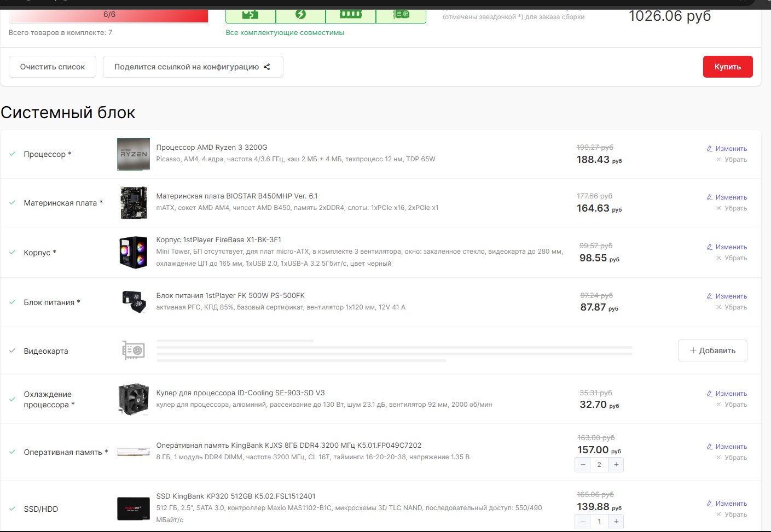771x532 pixels.
Task: Open the Оперативная память KingBank KJXS title
Action: pos(289,446)
